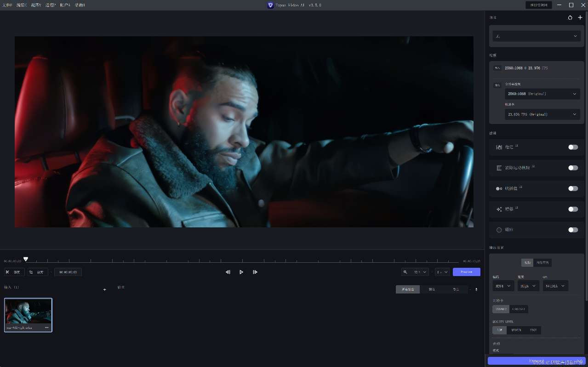Click the zoom magnifier icon
Screen dimensions: 588x367
405,272
